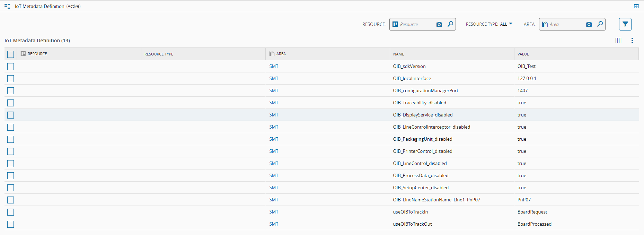Open SMT link in OIB_DisplayService_disabled row
The height and width of the screenshot is (235, 644).
tap(274, 115)
